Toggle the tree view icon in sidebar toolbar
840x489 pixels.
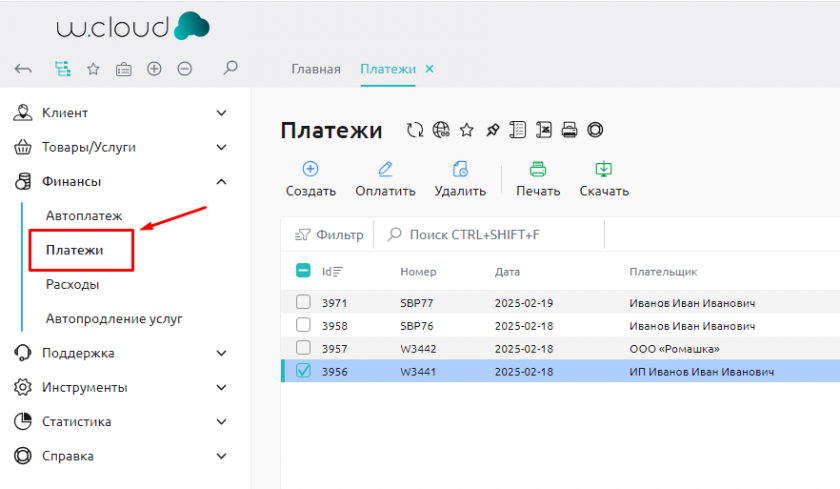63,69
